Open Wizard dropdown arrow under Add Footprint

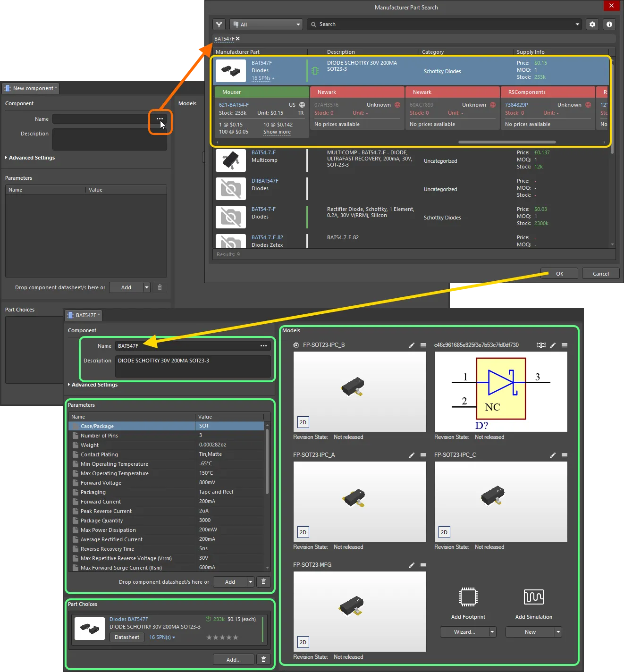[492, 632]
